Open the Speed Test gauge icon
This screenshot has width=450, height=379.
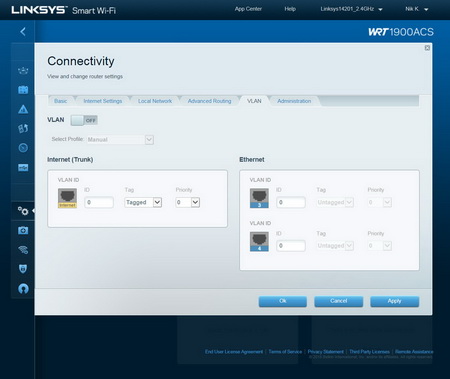click(23, 148)
